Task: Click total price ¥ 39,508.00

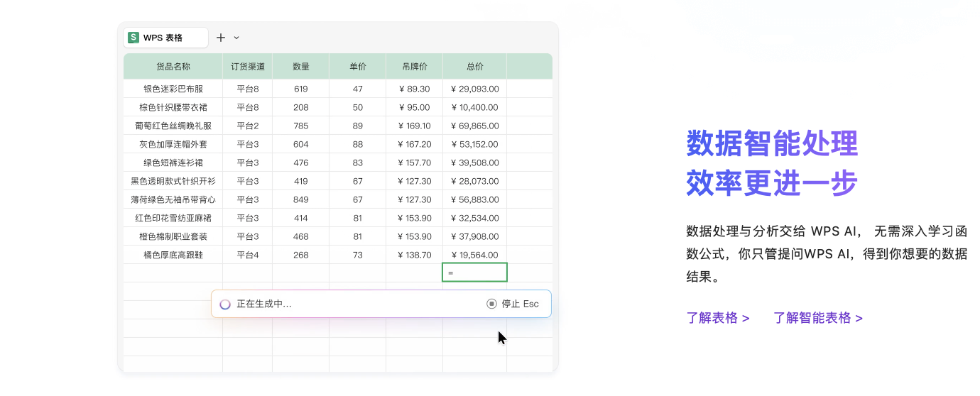Action: tap(475, 163)
